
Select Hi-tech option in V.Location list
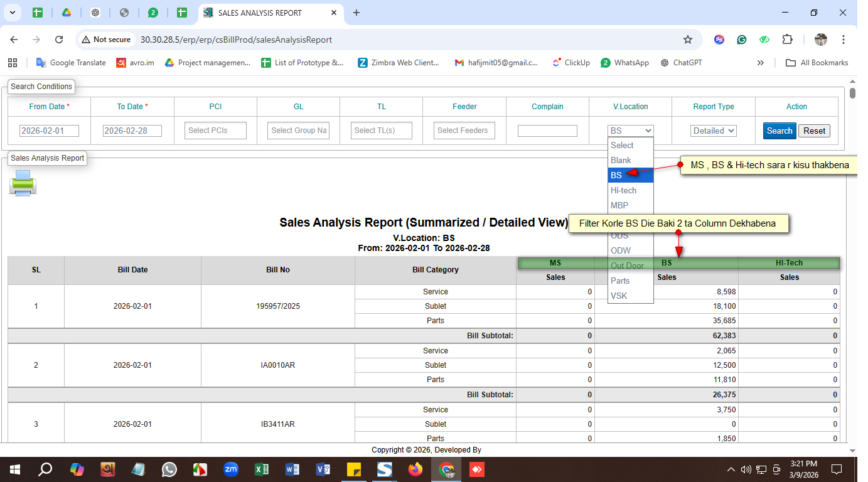coord(623,190)
